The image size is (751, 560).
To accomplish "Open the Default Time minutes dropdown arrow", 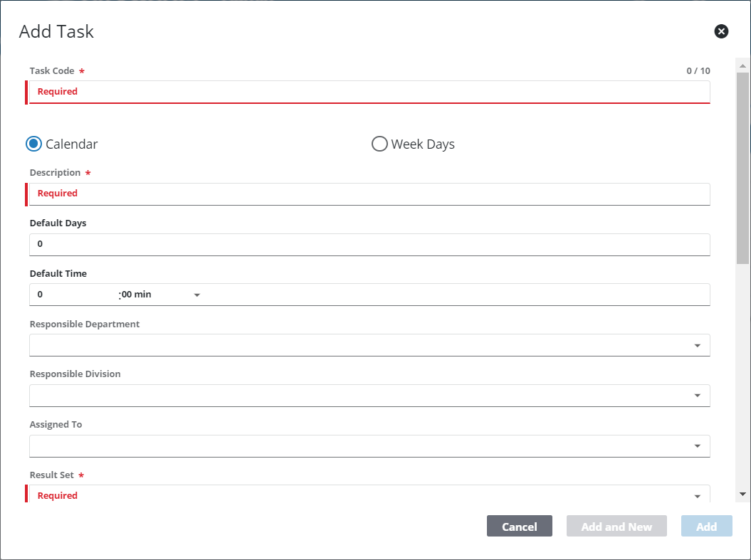I will (197, 295).
